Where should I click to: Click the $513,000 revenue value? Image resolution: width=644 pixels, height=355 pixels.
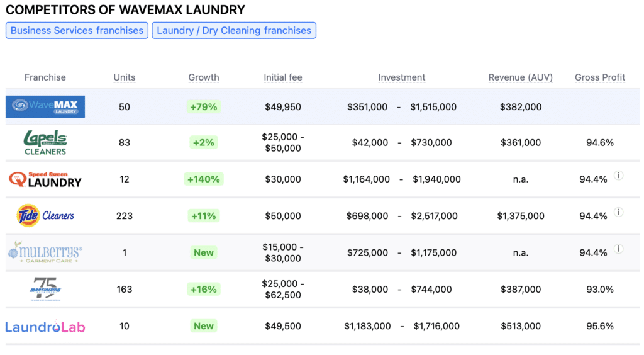520,326
